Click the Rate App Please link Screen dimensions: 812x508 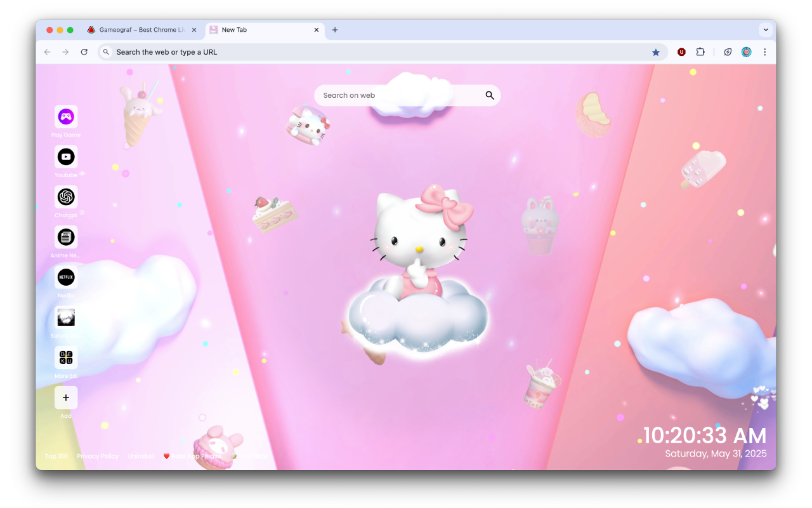point(192,456)
